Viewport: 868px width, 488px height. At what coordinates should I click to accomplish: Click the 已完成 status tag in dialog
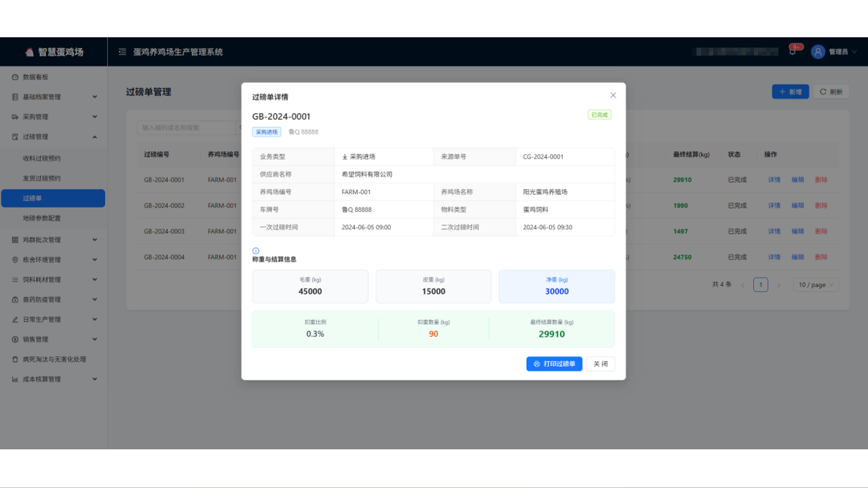click(599, 115)
